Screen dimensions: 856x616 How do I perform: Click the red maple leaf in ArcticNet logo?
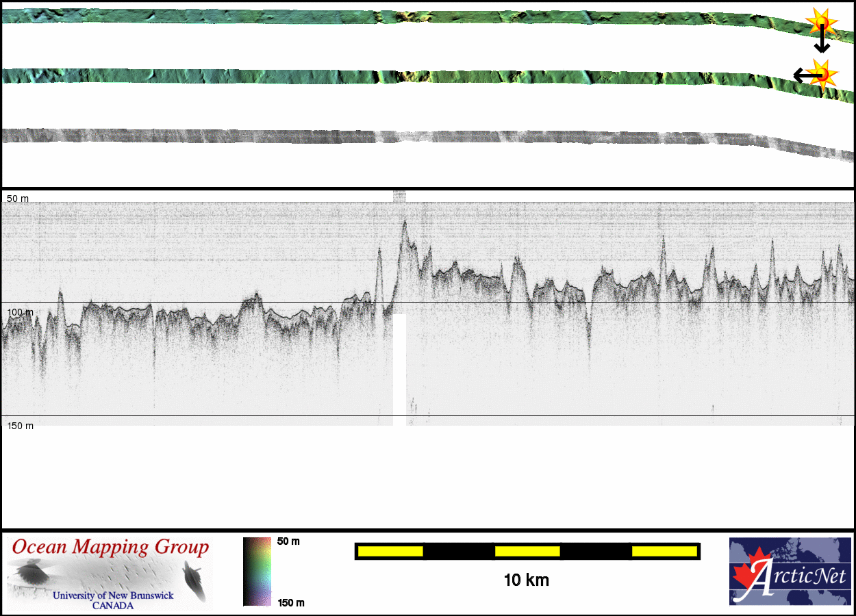[x=748, y=574]
